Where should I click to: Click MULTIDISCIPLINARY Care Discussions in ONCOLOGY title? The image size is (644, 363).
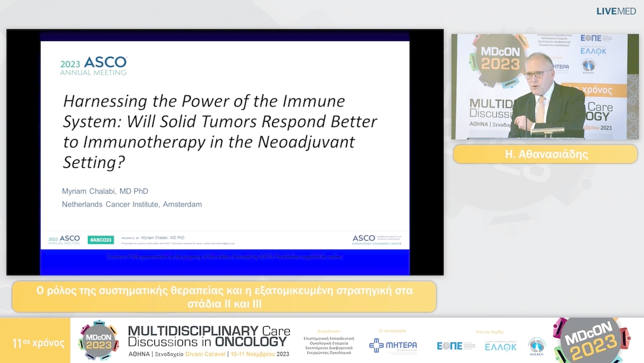coord(209,336)
